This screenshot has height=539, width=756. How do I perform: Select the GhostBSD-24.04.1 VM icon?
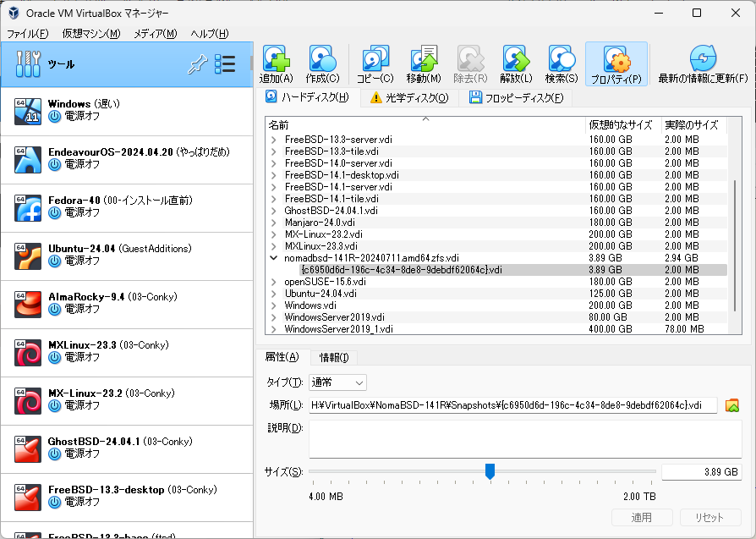[x=27, y=449]
